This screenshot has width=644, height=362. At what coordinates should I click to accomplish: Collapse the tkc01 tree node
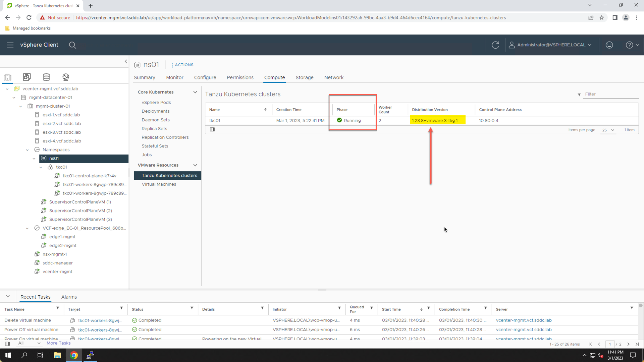coord(41,167)
